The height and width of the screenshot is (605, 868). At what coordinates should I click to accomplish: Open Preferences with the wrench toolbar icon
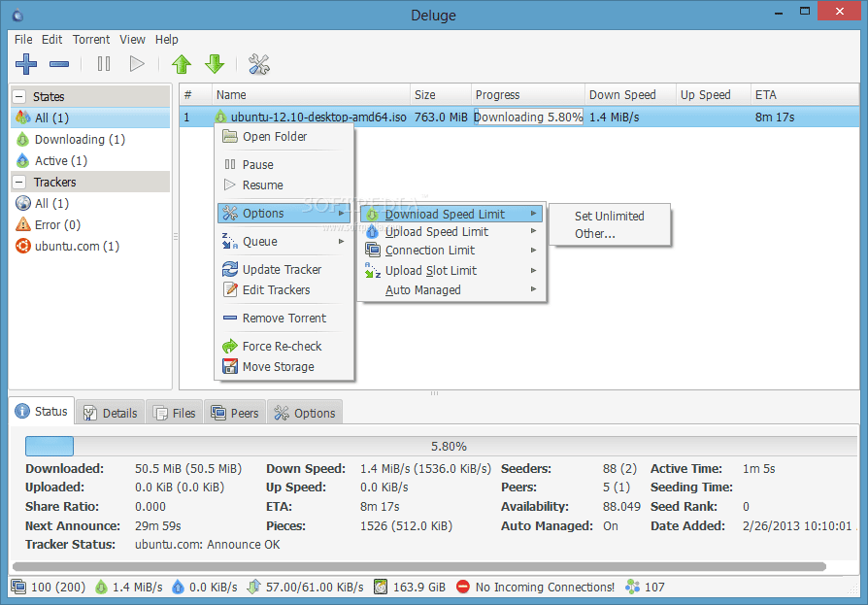tap(258, 64)
